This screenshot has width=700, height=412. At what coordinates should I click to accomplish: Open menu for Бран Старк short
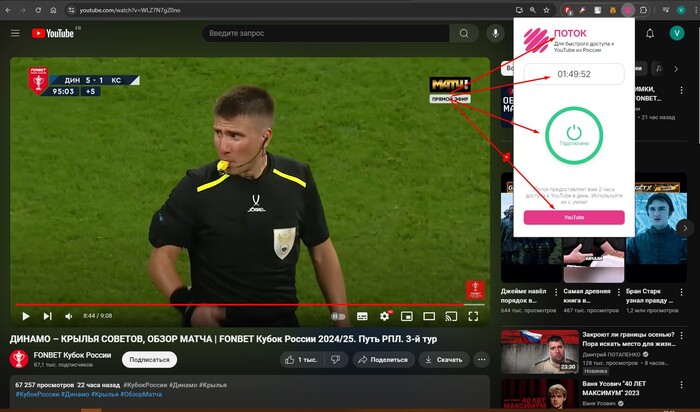681,292
